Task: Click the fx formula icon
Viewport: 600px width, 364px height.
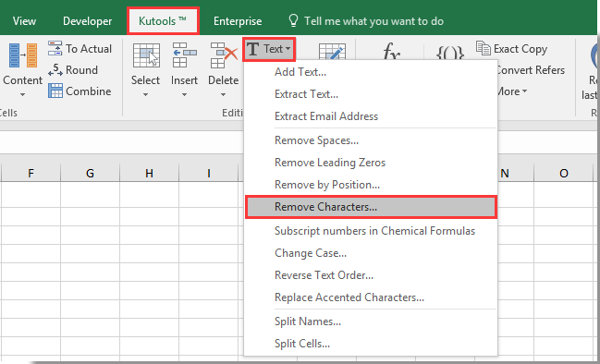Action: click(x=391, y=51)
